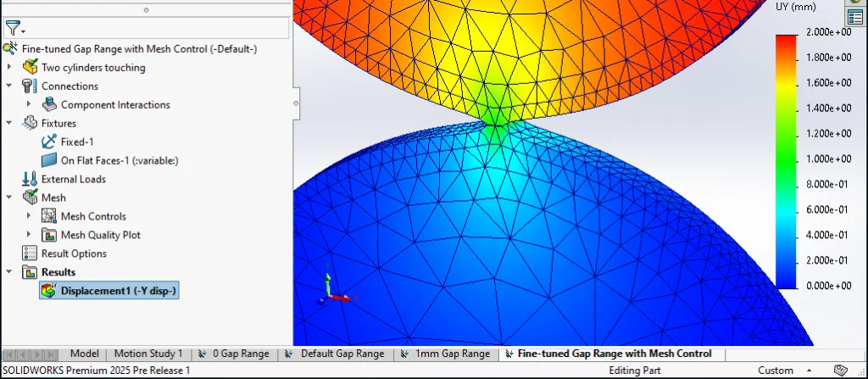The image size is (868, 379).
Task: Collapse the Results node
Action: click(8, 272)
